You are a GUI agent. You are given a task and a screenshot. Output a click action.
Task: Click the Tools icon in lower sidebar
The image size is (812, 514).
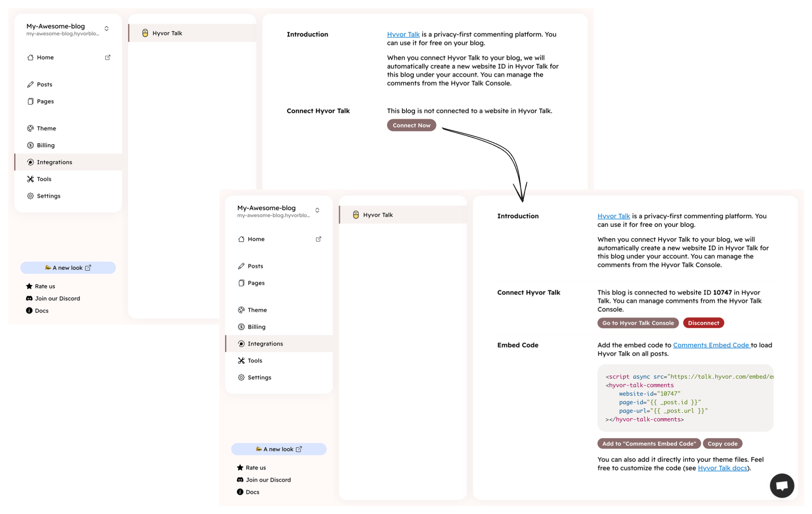coord(241,360)
